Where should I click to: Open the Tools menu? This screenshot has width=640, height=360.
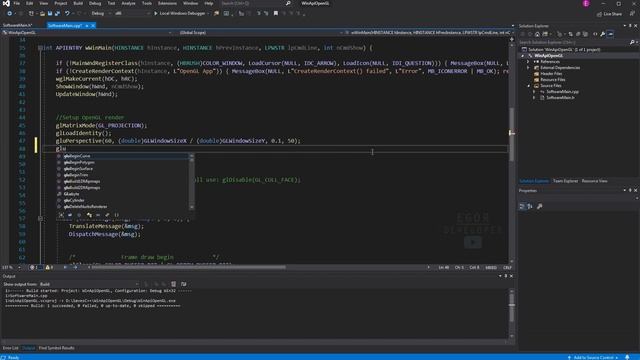point(147,3)
